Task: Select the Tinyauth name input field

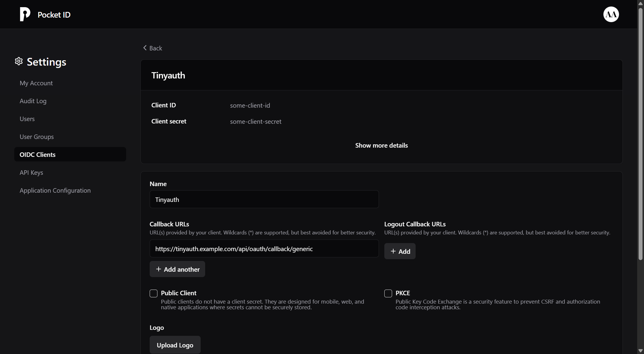Action: point(264,199)
